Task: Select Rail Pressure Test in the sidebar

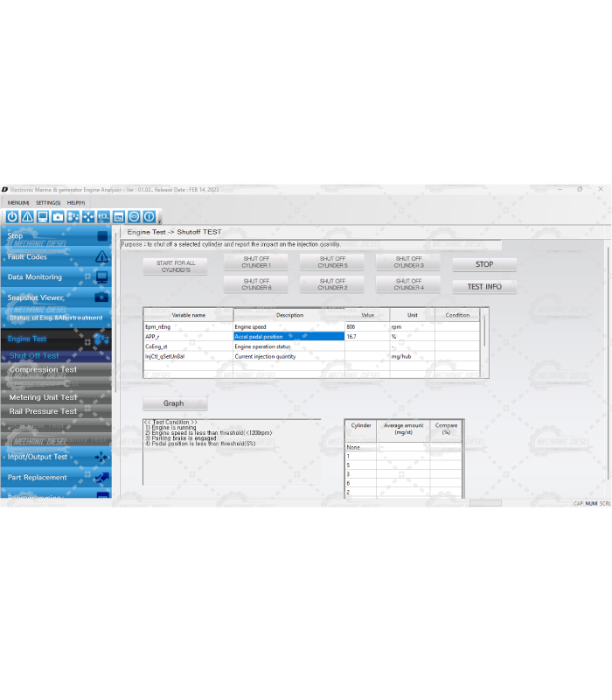Action: click(x=44, y=411)
